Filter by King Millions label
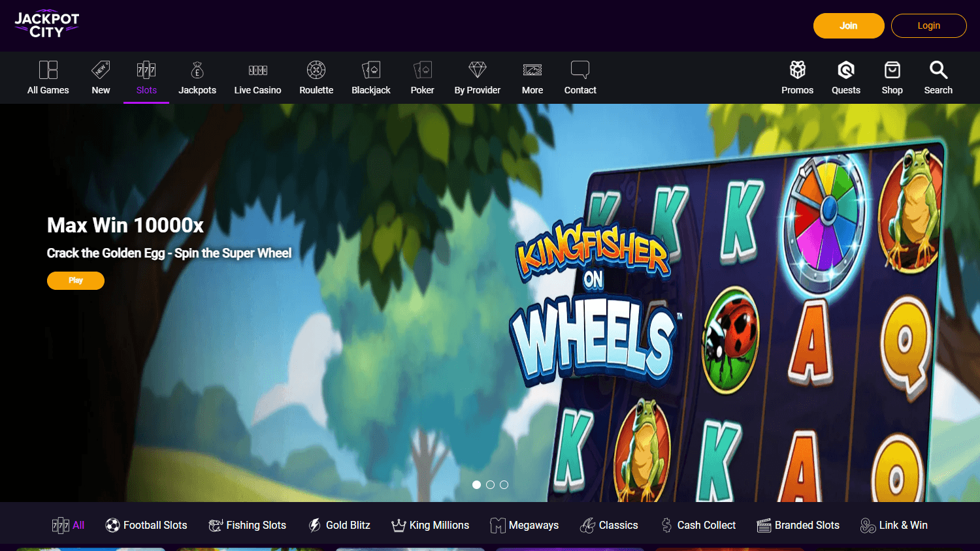 [x=439, y=525]
